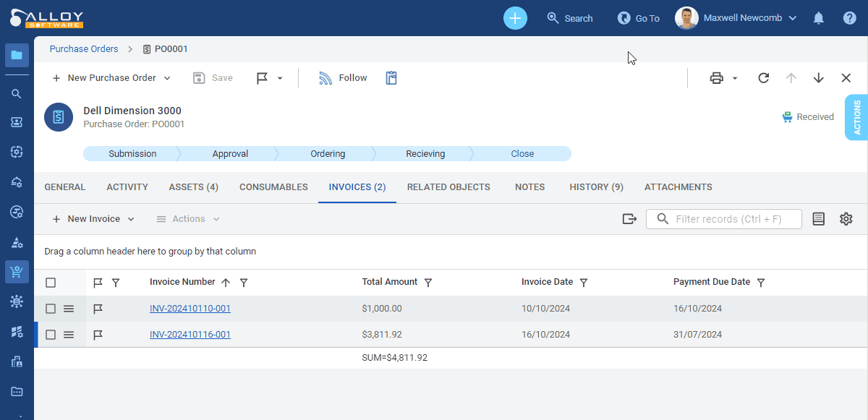Check the box for INV-202410116-001

pos(51,335)
